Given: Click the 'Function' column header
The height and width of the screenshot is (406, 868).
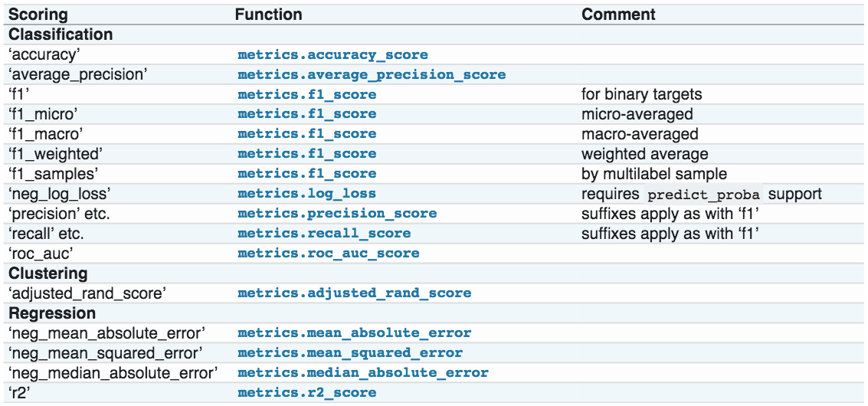Looking at the screenshot, I should pos(268,15).
